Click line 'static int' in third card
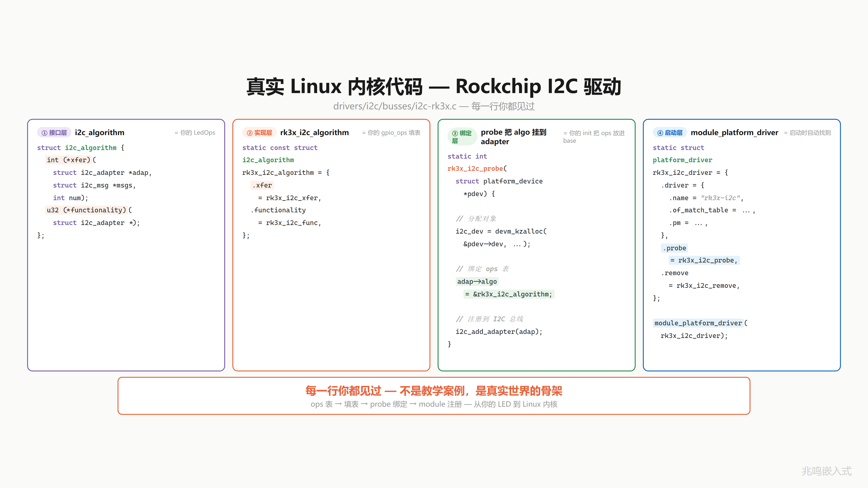 (467, 156)
